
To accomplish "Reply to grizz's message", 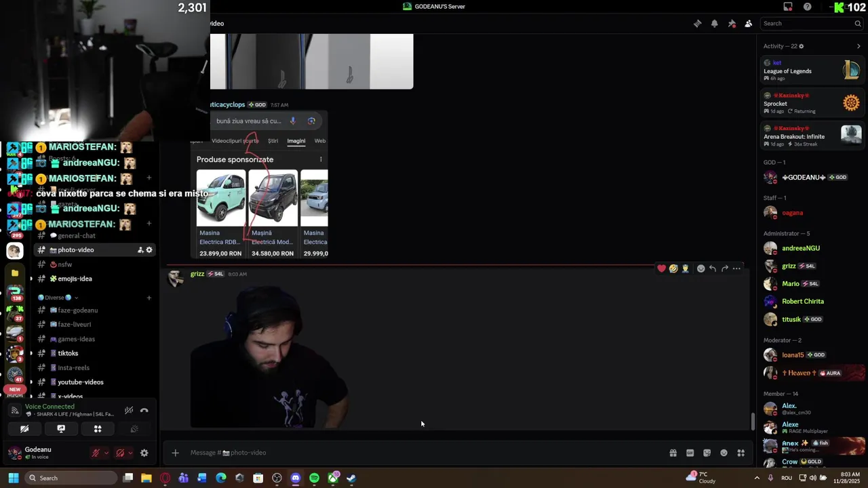I will pos(713,268).
